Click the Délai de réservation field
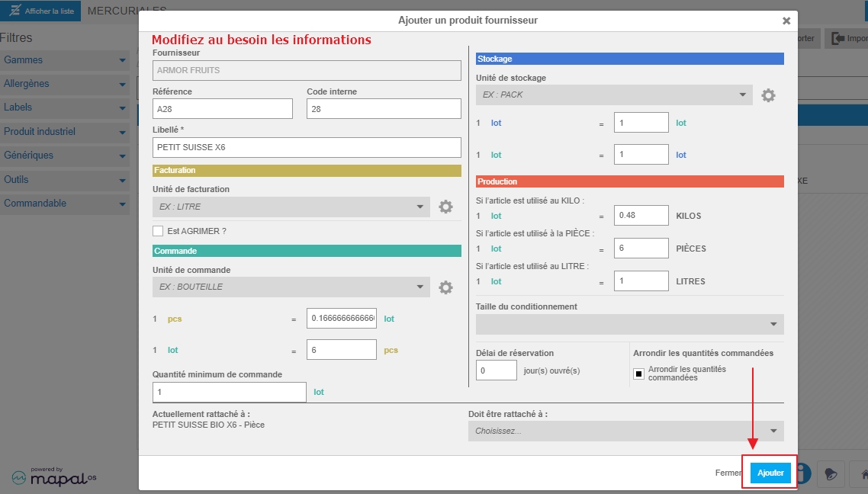 coord(497,370)
